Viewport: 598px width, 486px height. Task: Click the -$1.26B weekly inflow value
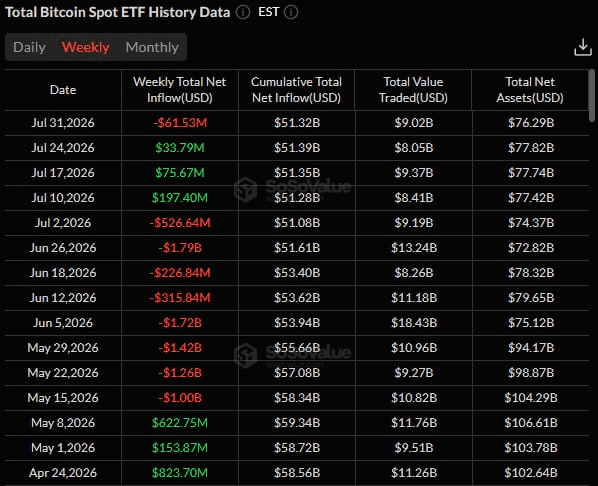[180, 373]
